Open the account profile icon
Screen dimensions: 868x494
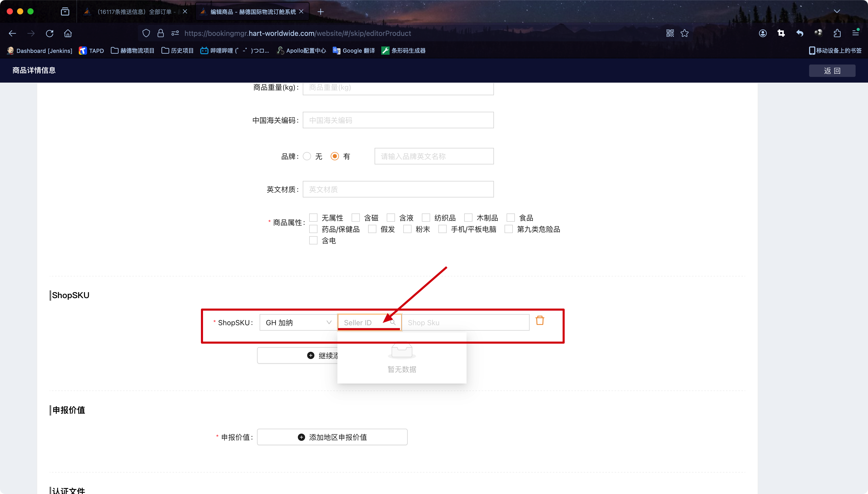pos(763,33)
